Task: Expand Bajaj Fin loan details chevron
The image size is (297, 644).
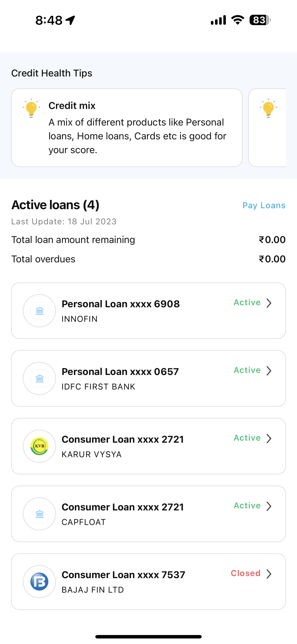Action: [x=269, y=574]
